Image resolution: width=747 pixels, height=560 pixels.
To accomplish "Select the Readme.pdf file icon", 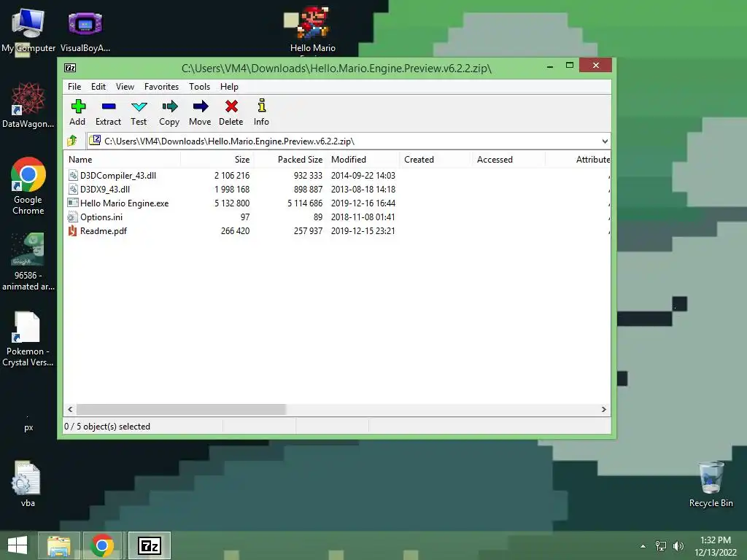I will 72,231.
